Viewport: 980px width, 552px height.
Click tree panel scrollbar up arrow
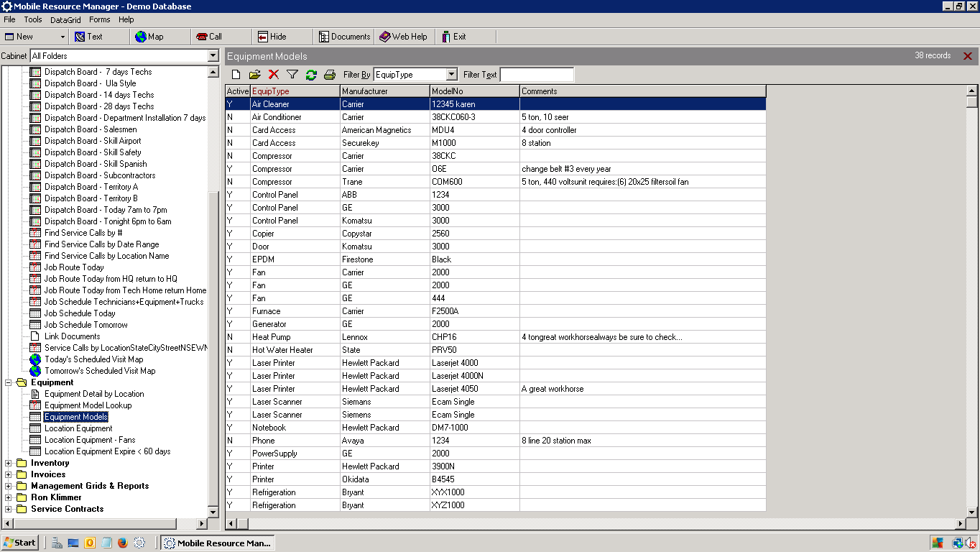tap(213, 72)
